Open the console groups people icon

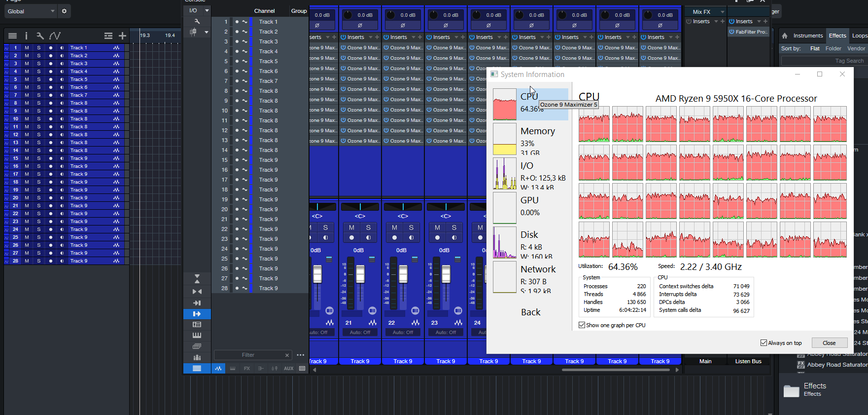tap(197, 357)
